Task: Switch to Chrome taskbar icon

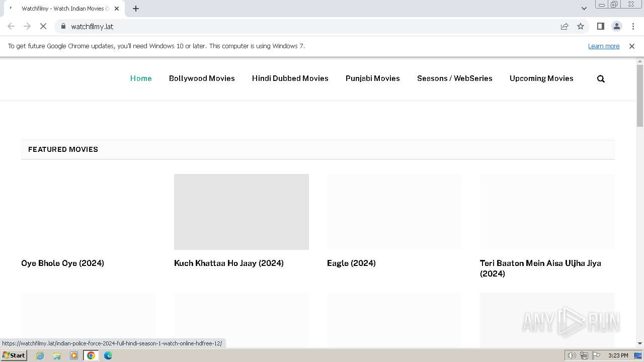Action: click(x=91, y=355)
